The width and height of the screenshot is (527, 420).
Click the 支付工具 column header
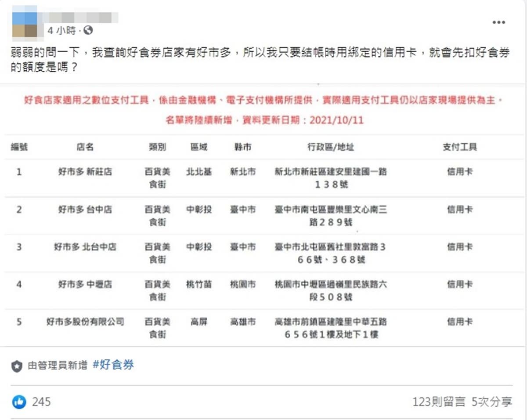tap(460, 147)
